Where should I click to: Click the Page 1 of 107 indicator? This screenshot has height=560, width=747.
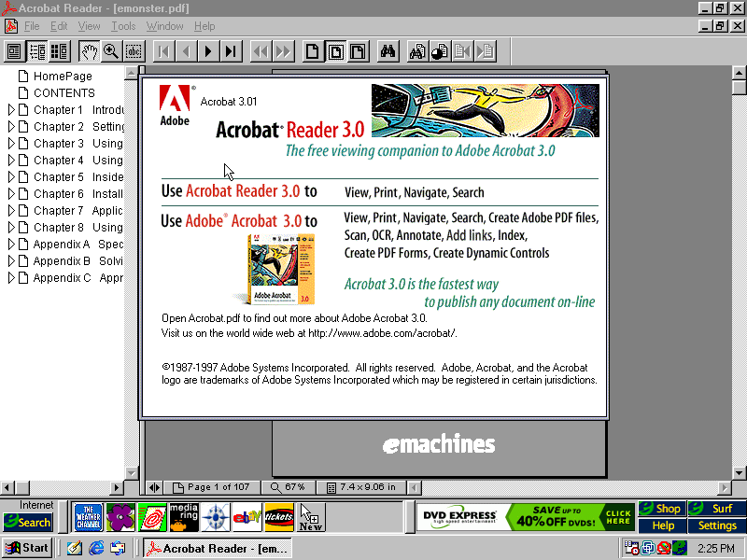(x=212, y=487)
